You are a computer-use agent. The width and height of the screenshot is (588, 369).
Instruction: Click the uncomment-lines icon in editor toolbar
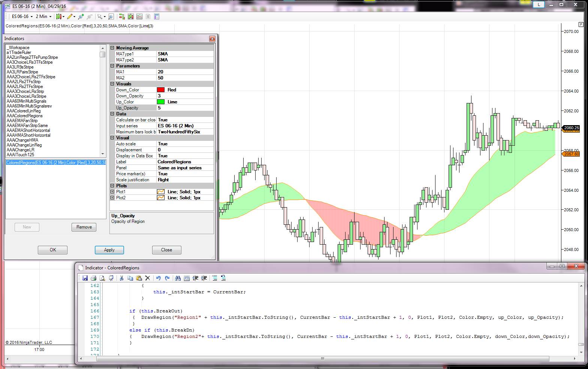click(x=223, y=278)
